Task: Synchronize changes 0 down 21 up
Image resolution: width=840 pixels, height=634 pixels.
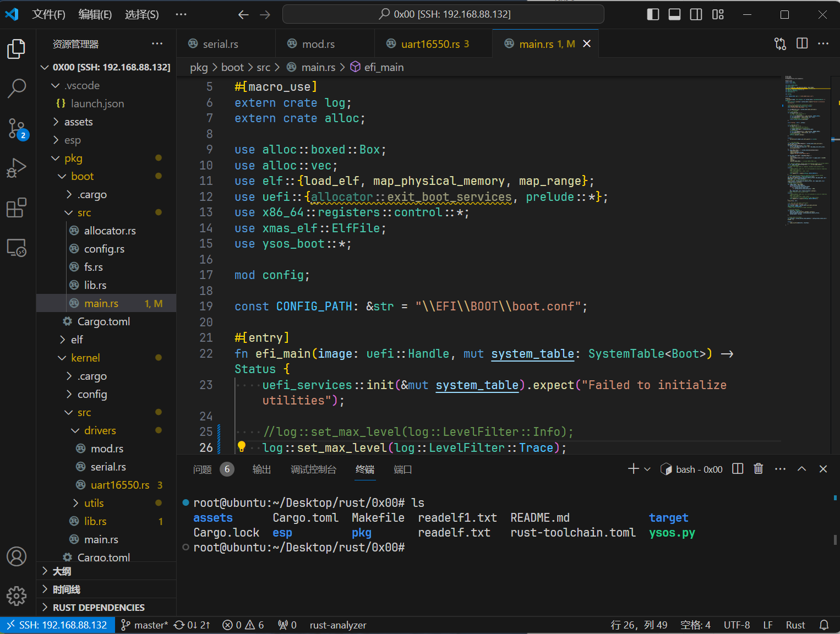Action: [192, 625]
